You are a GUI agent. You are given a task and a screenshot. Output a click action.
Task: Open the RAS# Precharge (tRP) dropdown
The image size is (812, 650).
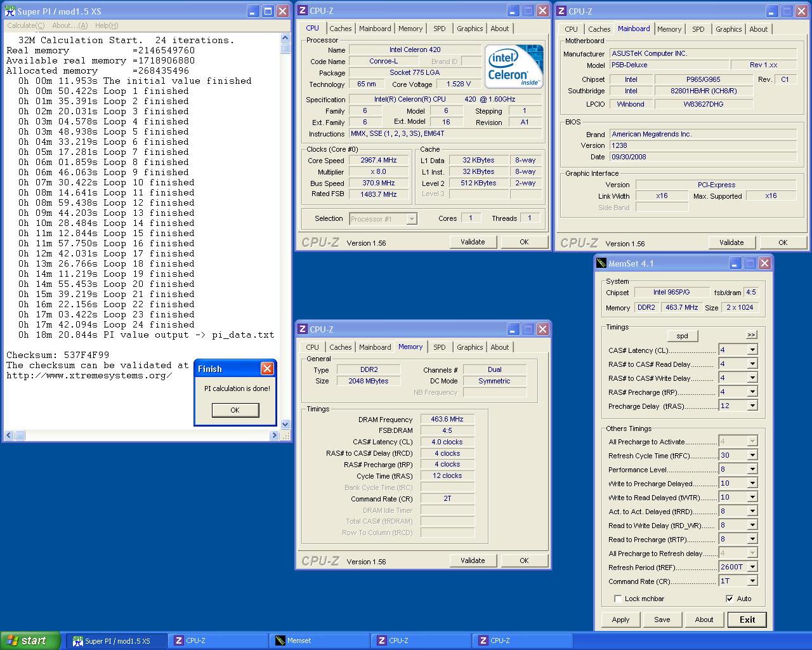tap(752, 392)
